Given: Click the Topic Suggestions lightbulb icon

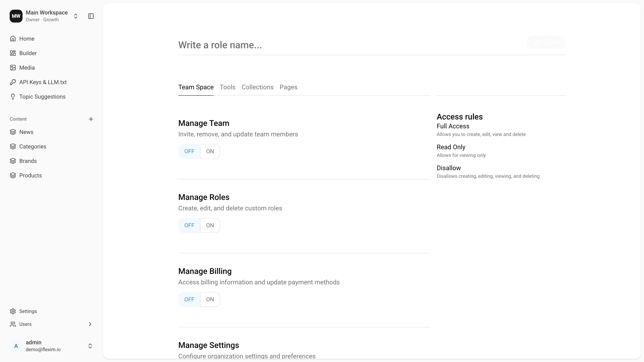Looking at the screenshot, I should 13,97.
